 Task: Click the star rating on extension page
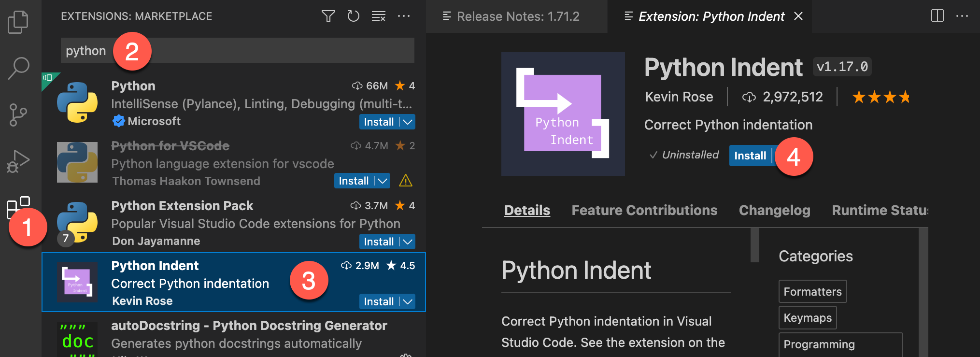(x=881, y=97)
